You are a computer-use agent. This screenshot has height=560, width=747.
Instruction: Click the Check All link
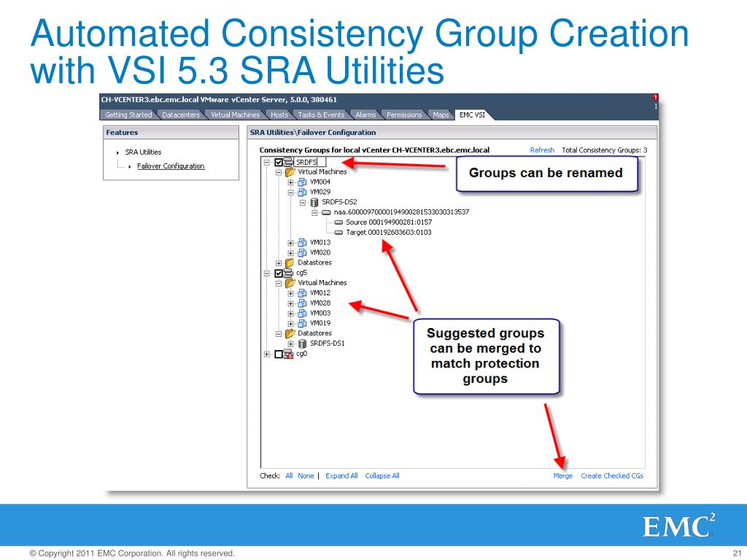coord(289,475)
